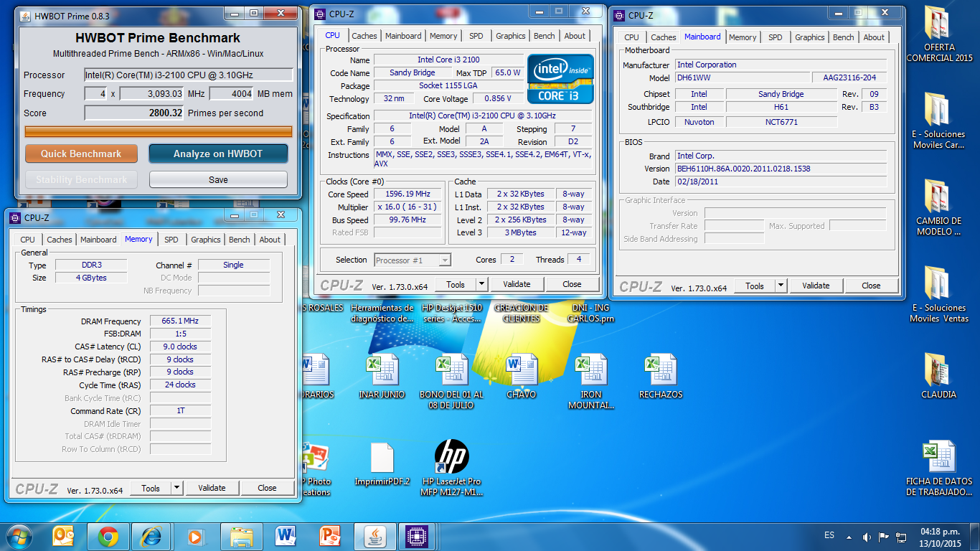Open Tools dropdown arrow in Memory window
Image resolution: width=980 pixels, height=551 pixels.
tap(176, 488)
